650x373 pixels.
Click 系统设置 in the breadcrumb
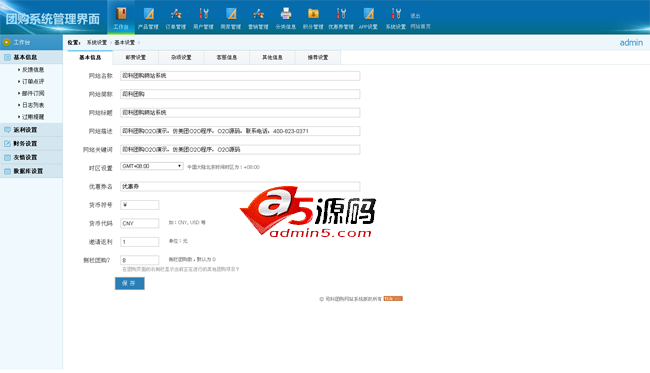click(x=97, y=43)
